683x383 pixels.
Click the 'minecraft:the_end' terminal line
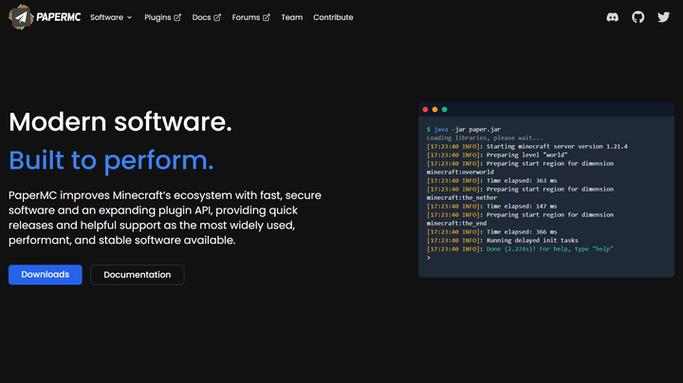pos(456,223)
